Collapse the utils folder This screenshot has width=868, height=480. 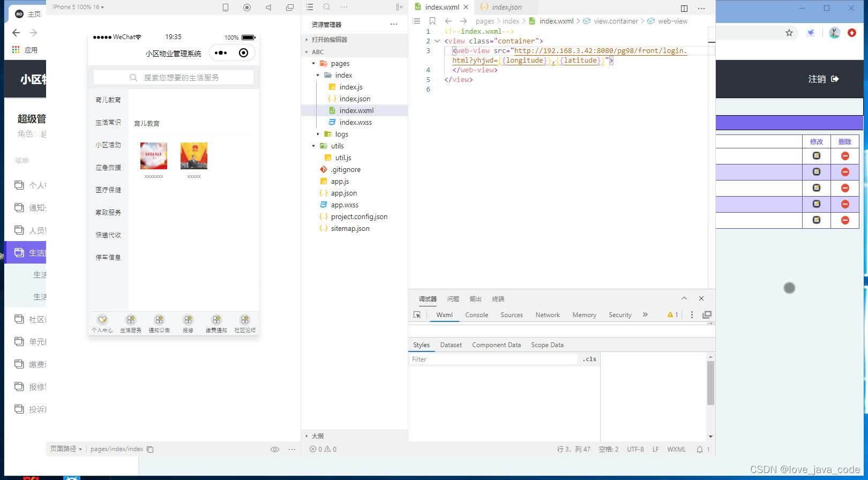(x=313, y=146)
